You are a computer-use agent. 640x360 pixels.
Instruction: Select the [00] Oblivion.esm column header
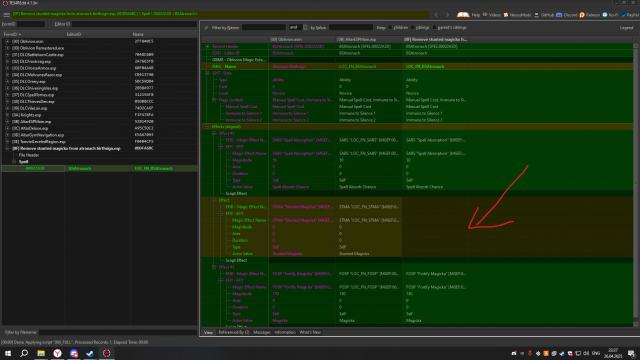[302, 40]
